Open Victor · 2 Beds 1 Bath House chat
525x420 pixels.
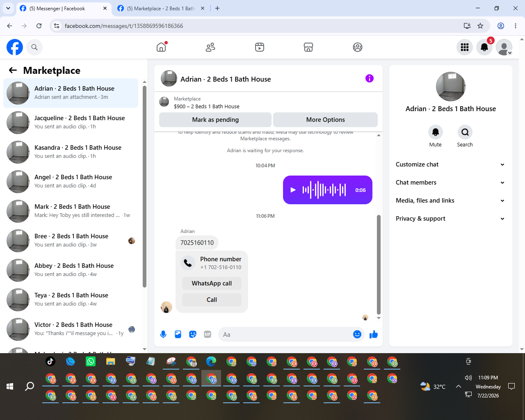point(71,329)
